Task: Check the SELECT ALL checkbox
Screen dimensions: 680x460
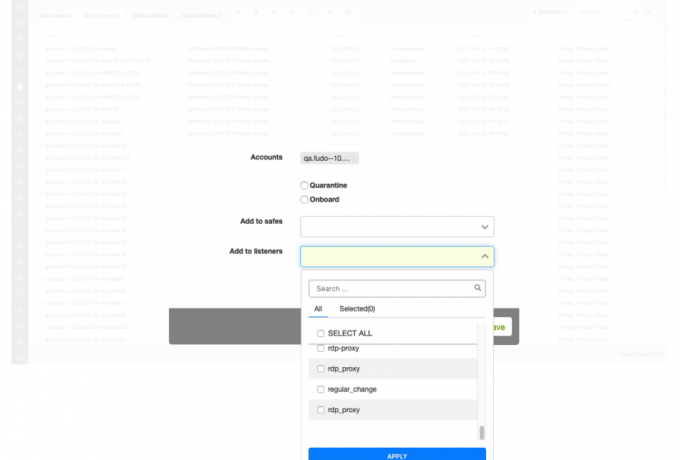Action: point(320,333)
